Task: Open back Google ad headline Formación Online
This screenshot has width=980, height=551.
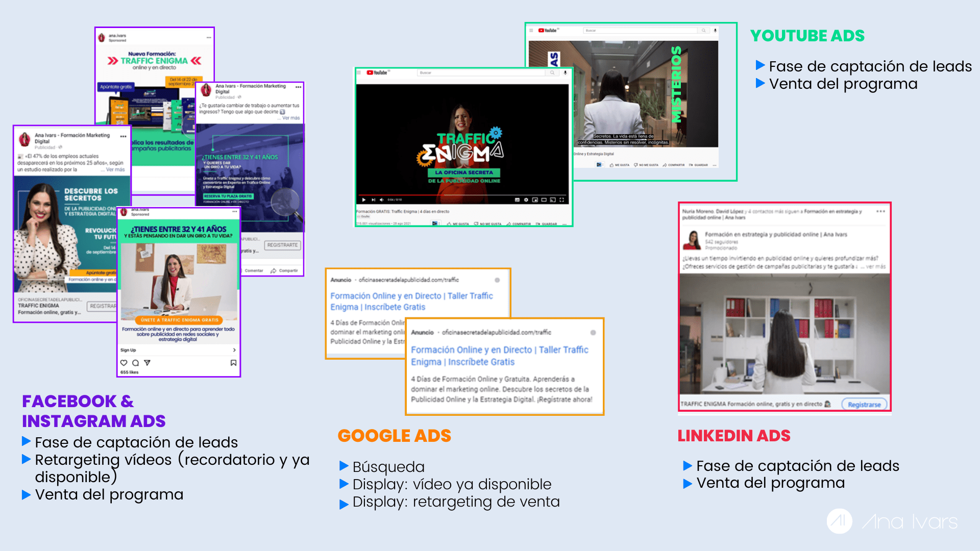Action: tap(411, 301)
